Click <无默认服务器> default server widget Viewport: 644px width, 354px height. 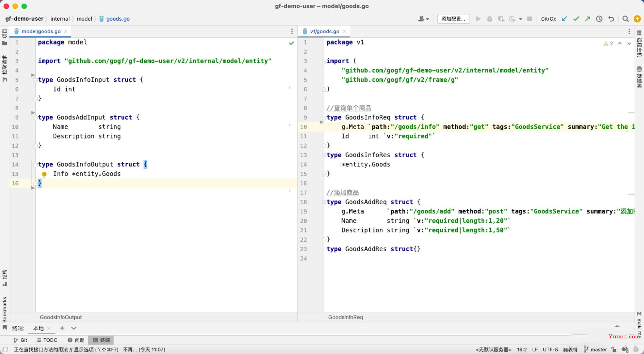coord(494,349)
